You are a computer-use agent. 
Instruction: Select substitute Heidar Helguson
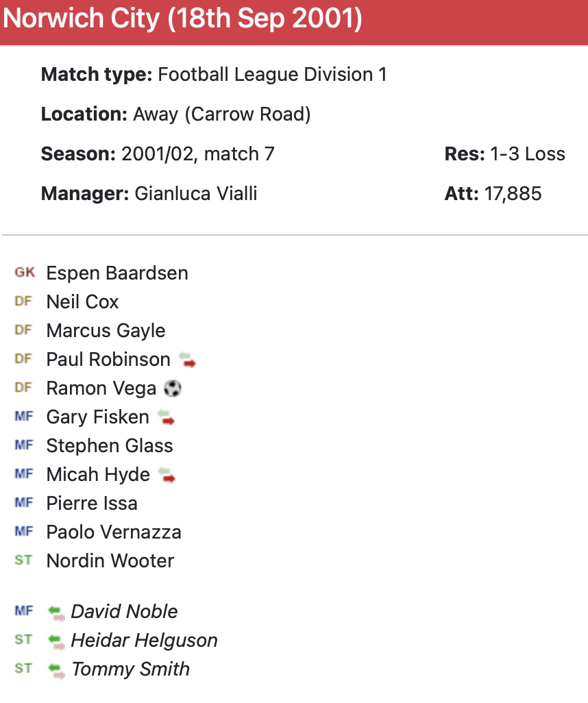coord(144,641)
